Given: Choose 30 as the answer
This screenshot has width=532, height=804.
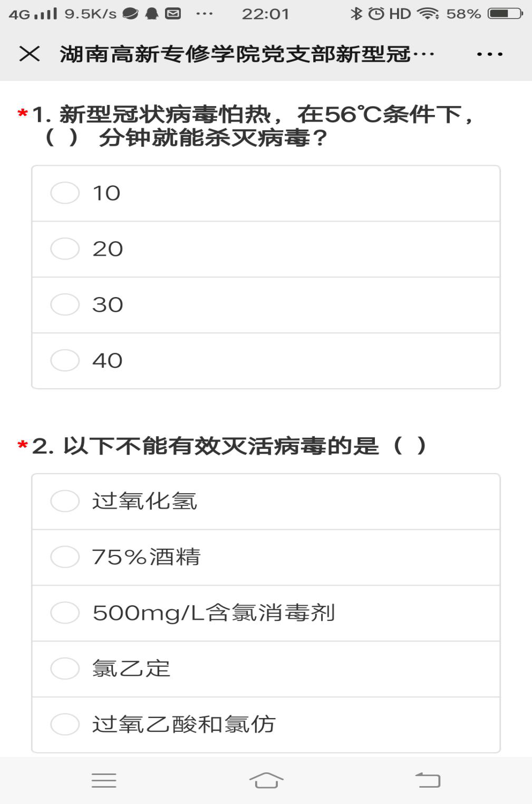Looking at the screenshot, I should [x=65, y=305].
